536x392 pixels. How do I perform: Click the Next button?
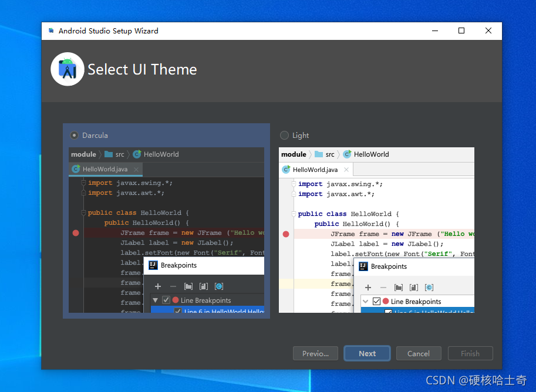click(367, 353)
